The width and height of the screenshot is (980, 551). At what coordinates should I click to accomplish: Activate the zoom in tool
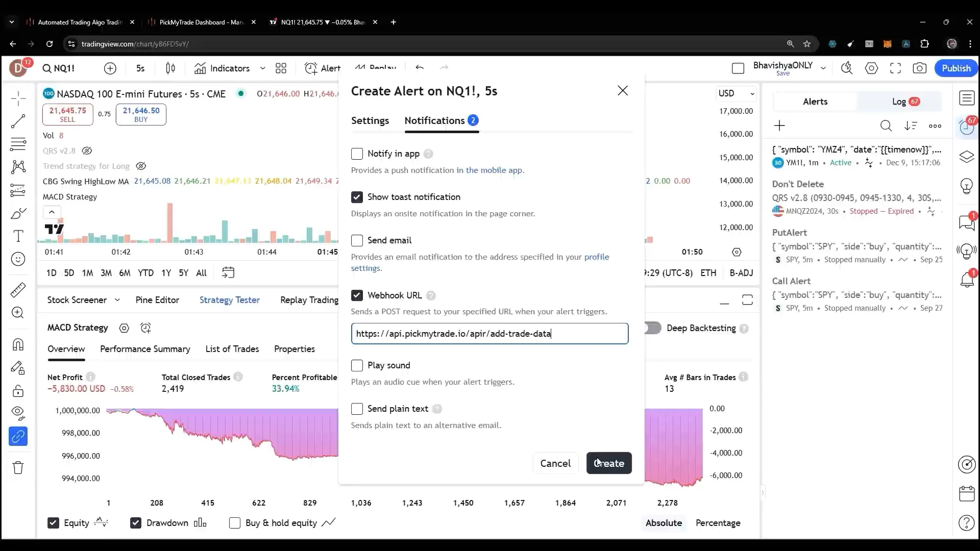pos(18,313)
